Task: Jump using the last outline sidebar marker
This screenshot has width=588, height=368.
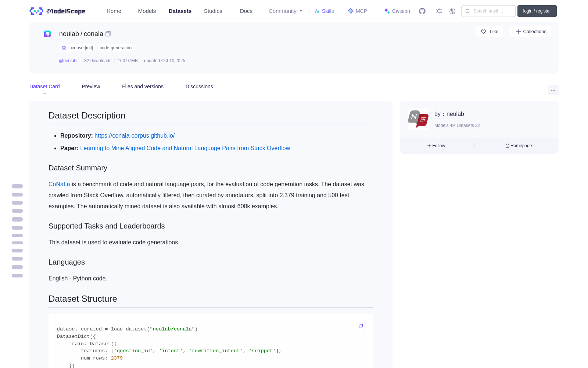Action: [x=17, y=276]
